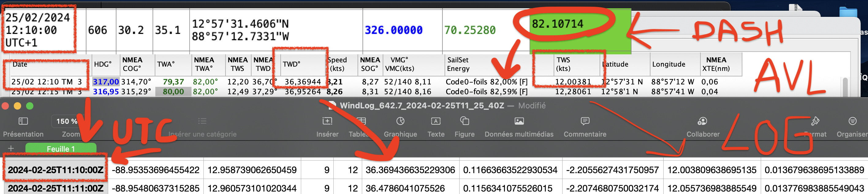Select the 36,36944 TWD cell
This screenshot has width=868, height=194.
click(303, 82)
